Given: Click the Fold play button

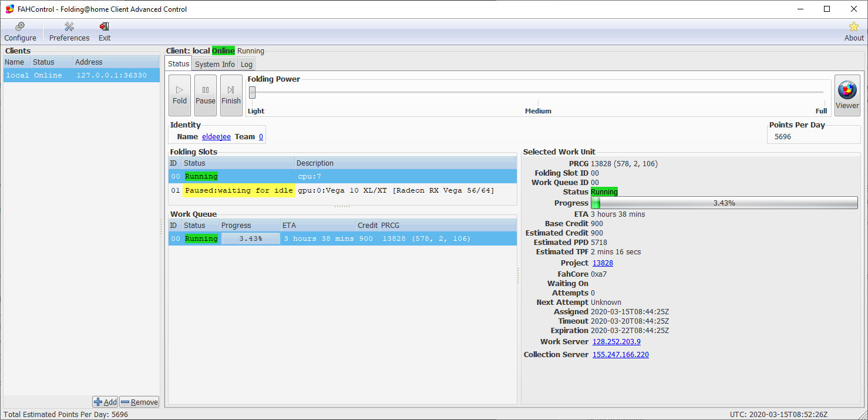Looking at the screenshot, I should point(180,95).
